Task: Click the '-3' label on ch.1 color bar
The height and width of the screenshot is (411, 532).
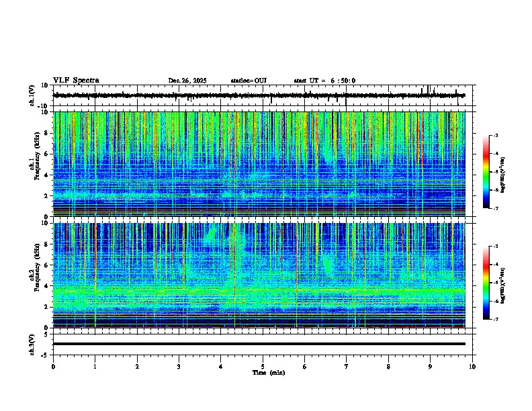Action: click(496, 135)
